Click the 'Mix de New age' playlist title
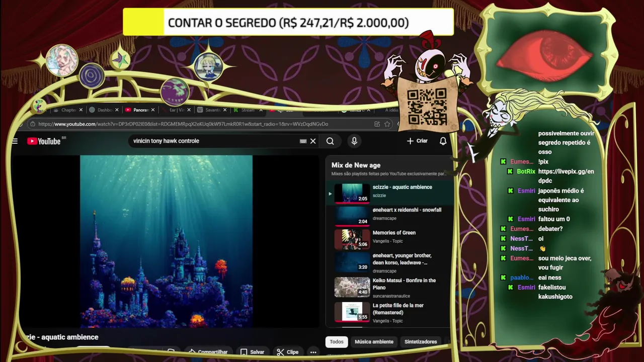The width and height of the screenshot is (644, 362). [356, 165]
